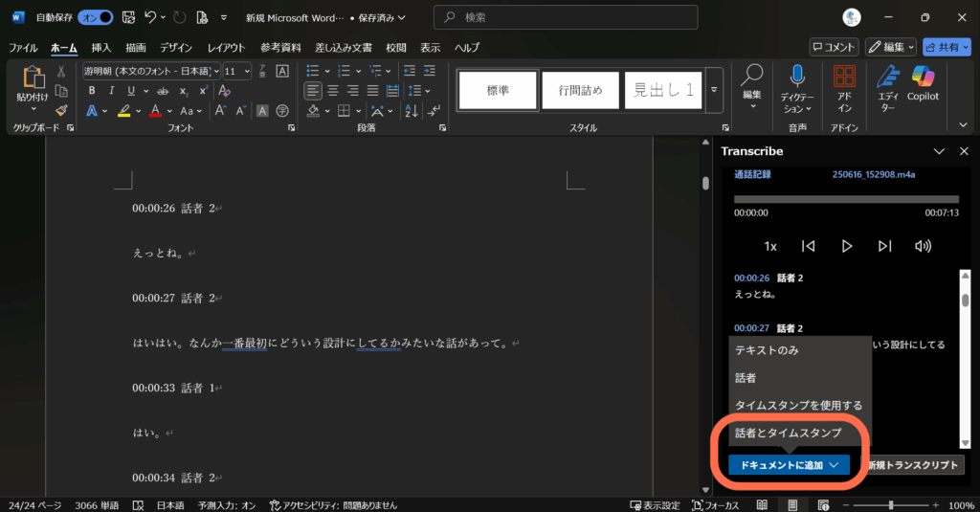Click the Sort (A-Z) icon
This screenshot has height=512, width=980.
tap(412, 111)
